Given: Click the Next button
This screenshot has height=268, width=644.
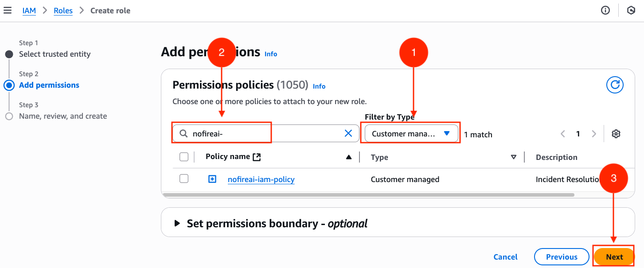Looking at the screenshot, I should 614,256.
